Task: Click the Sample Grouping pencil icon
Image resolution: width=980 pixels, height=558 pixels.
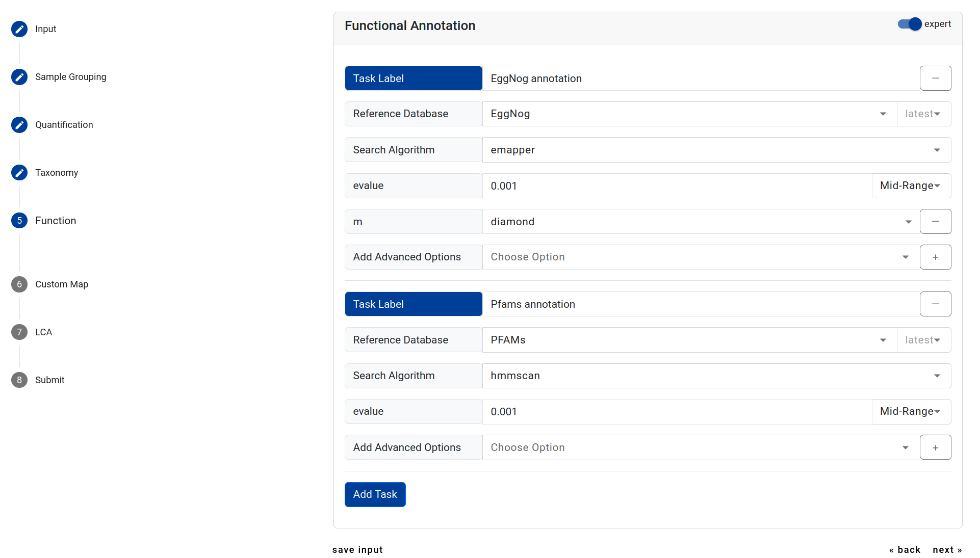Action: (x=19, y=77)
